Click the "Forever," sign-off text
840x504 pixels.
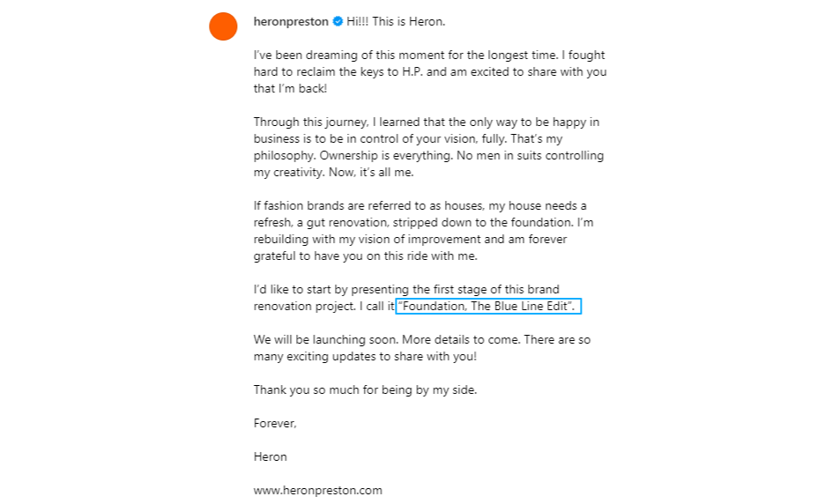pos(275,423)
